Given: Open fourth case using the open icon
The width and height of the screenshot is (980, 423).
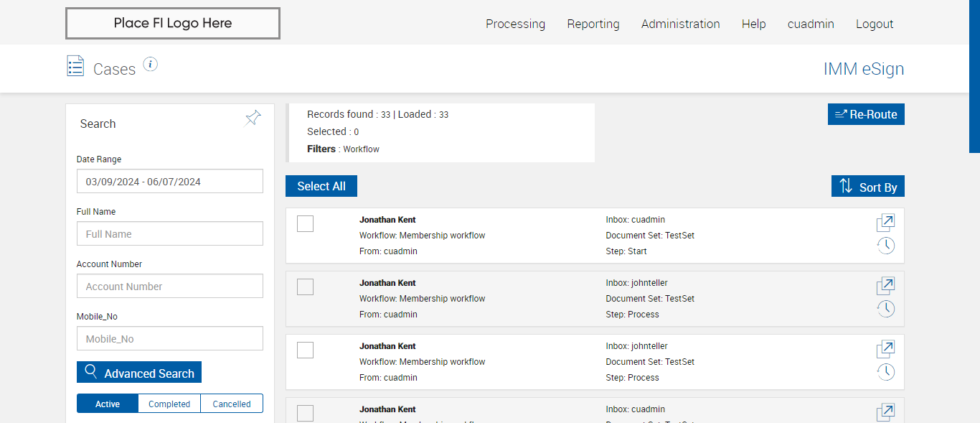Looking at the screenshot, I should point(885,412).
